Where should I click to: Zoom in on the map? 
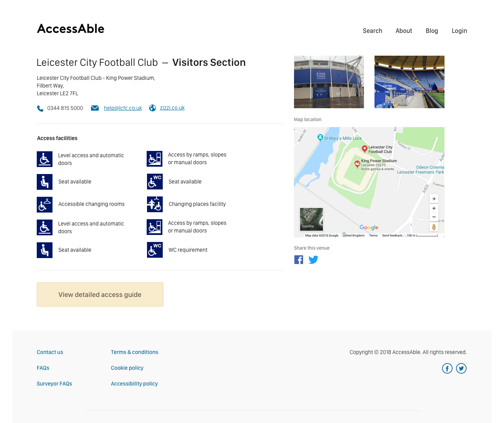click(x=434, y=208)
